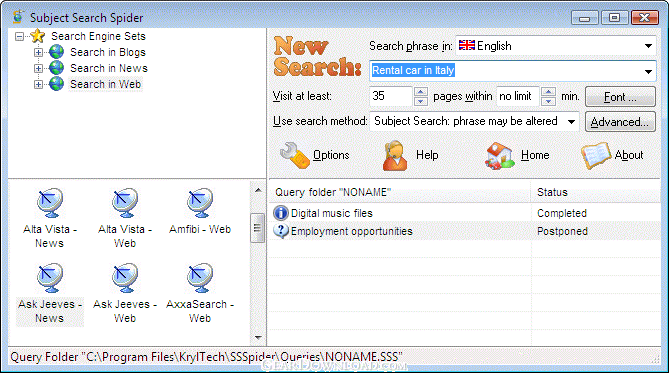Open the search phrase history dropdown arrow
This screenshot has height=373, width=669.
[648, 71]
